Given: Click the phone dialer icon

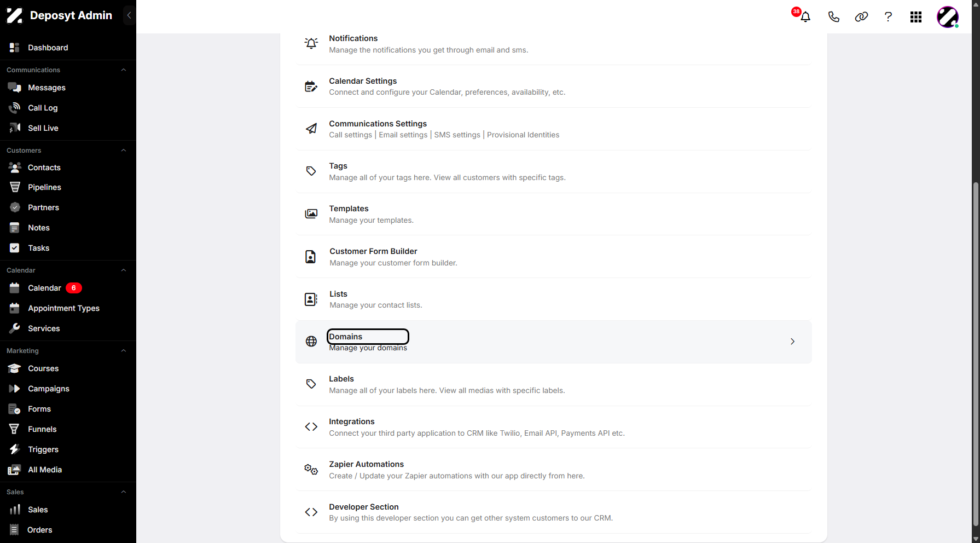Looking at the screenshot, I should pos(833,17).
